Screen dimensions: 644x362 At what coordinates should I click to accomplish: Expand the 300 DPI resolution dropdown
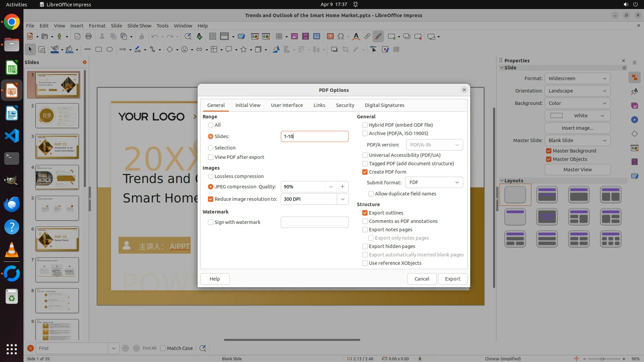[x=342, y=199]
